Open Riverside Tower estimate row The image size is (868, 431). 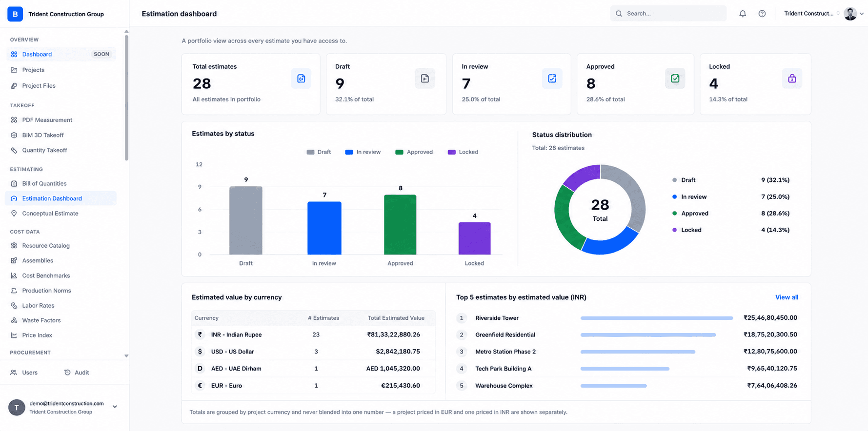(627, 318)
